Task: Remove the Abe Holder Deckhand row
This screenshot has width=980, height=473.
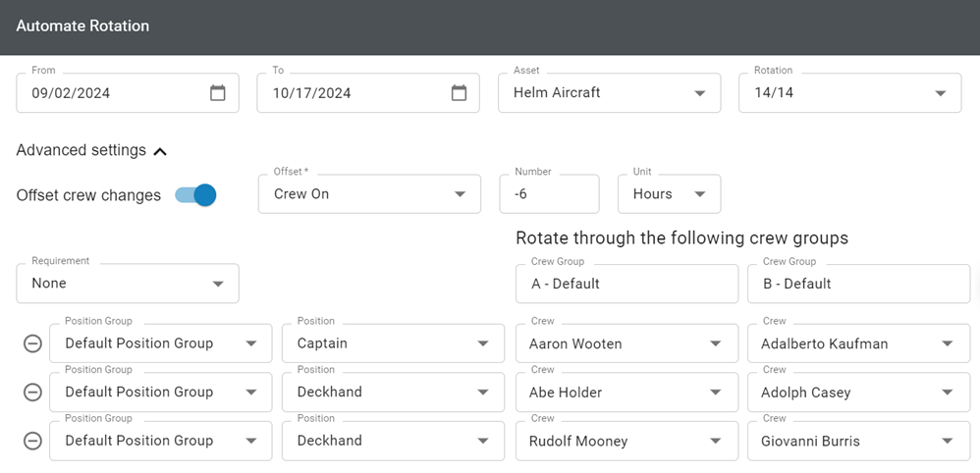Action: click(32, 393)
